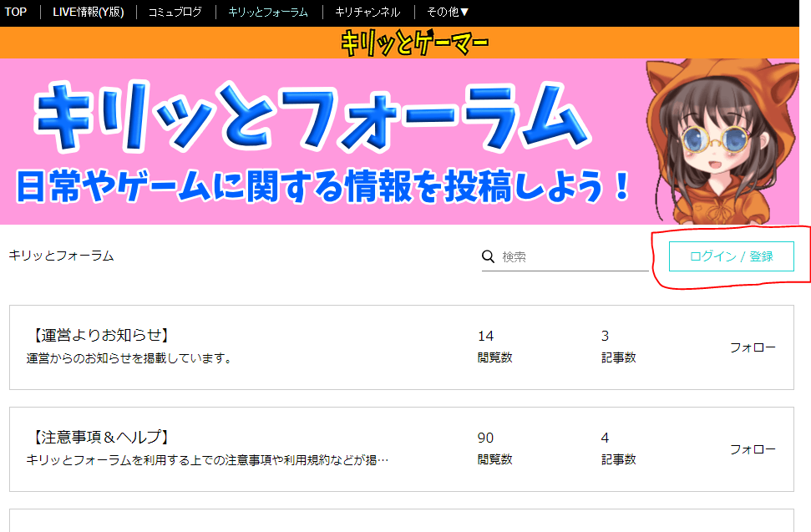
Task: Click description 運営からのお知らせを掲載しています。
Action: (129, 357)
